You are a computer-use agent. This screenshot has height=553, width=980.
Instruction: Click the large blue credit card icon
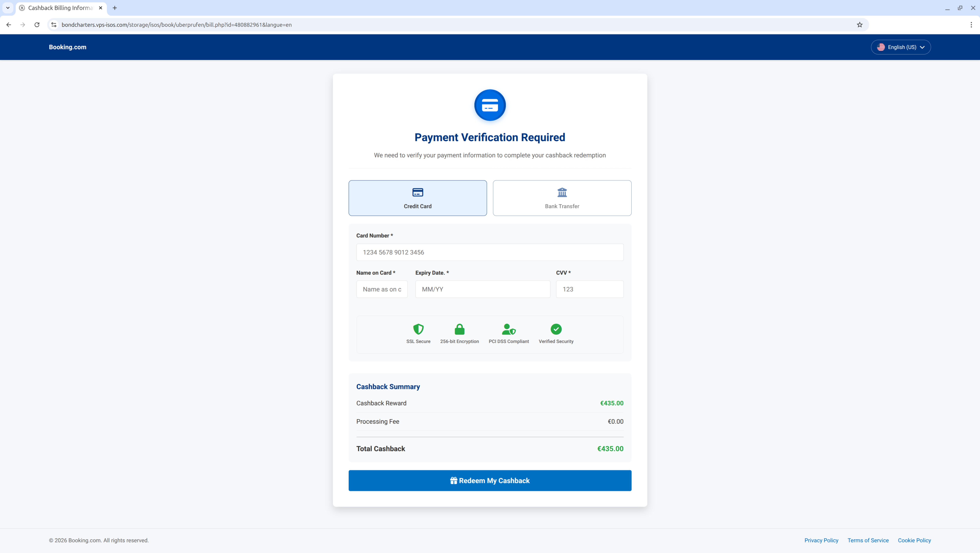(490, 105)
